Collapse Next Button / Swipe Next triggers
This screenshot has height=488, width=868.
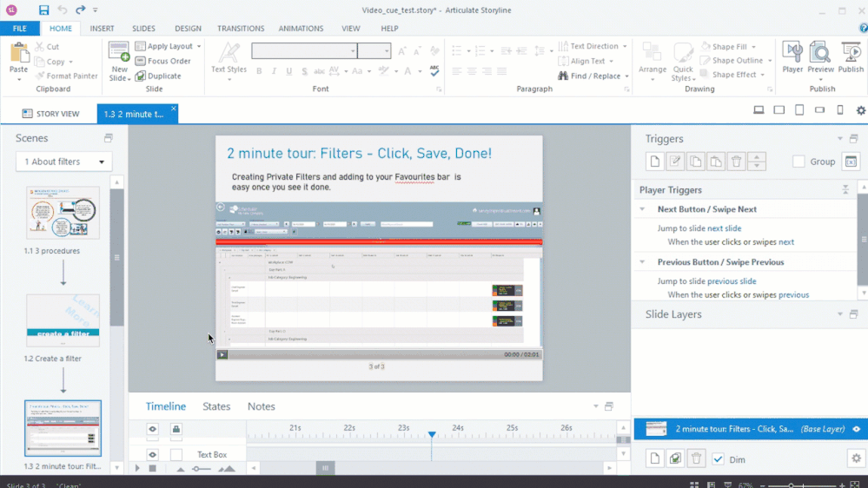click(642, 209)
